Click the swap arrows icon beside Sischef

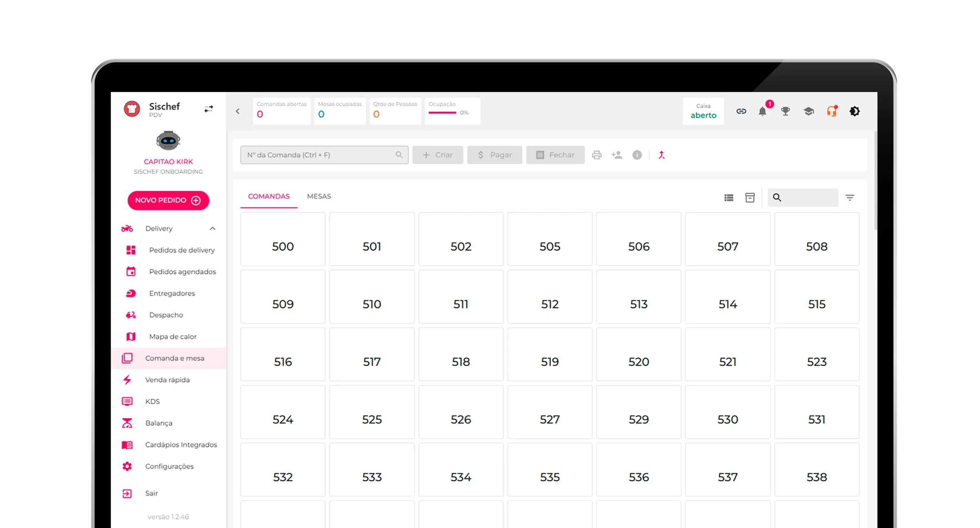click(209, 109)
